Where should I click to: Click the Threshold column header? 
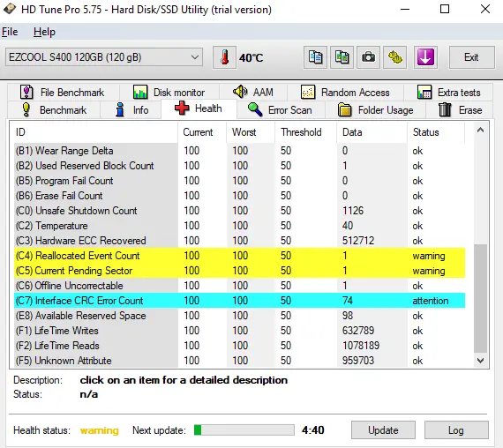coord(306,132)
